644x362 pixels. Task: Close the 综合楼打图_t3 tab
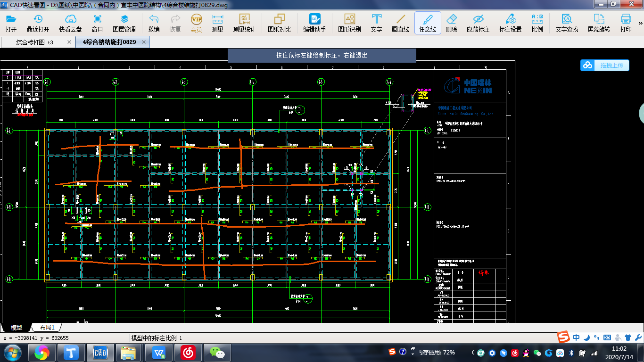[x=69, y=42]
